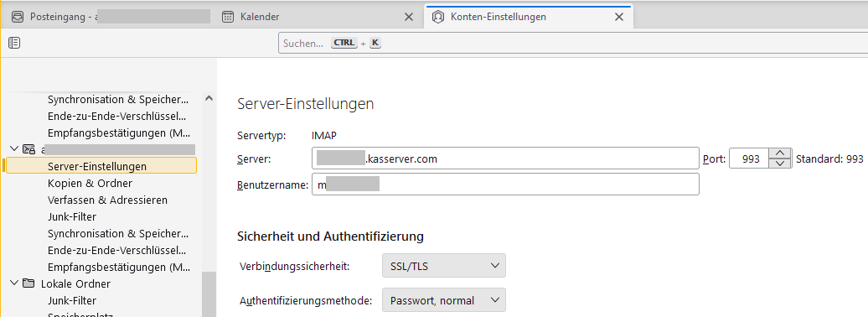This screenshot has width=868, height=317.
Task: Collapse the mail account tree node
Action: (x=14, y=149)
